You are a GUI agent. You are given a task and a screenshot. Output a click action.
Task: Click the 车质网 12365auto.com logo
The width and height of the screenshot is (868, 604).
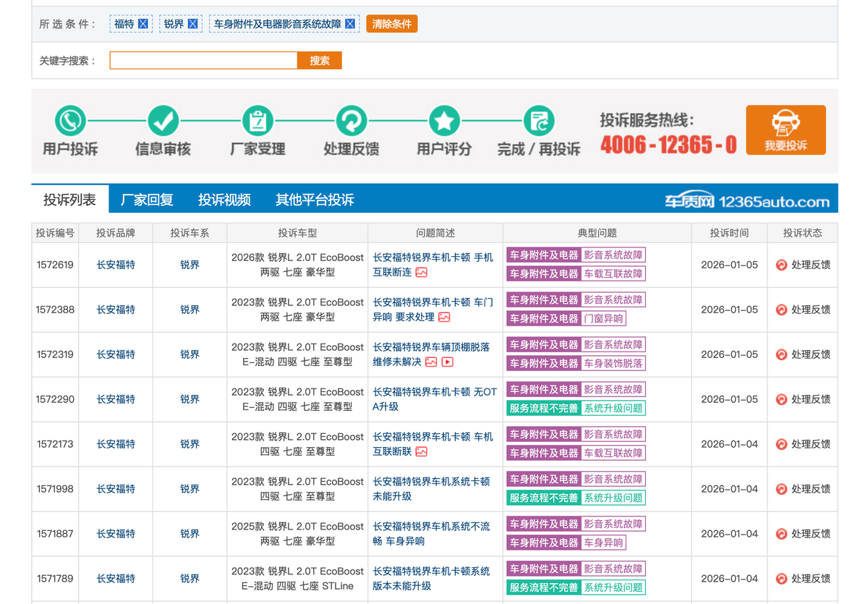[x=747, y=201]
